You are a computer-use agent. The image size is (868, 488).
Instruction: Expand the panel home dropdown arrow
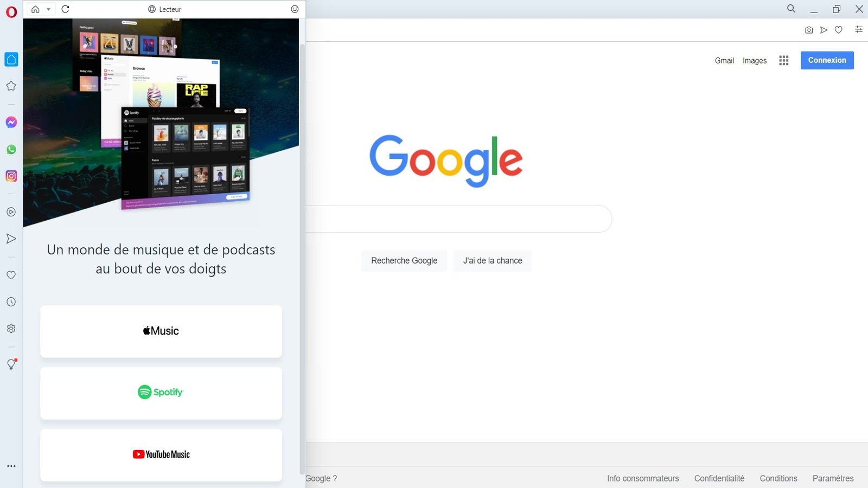tap(48, 9)
